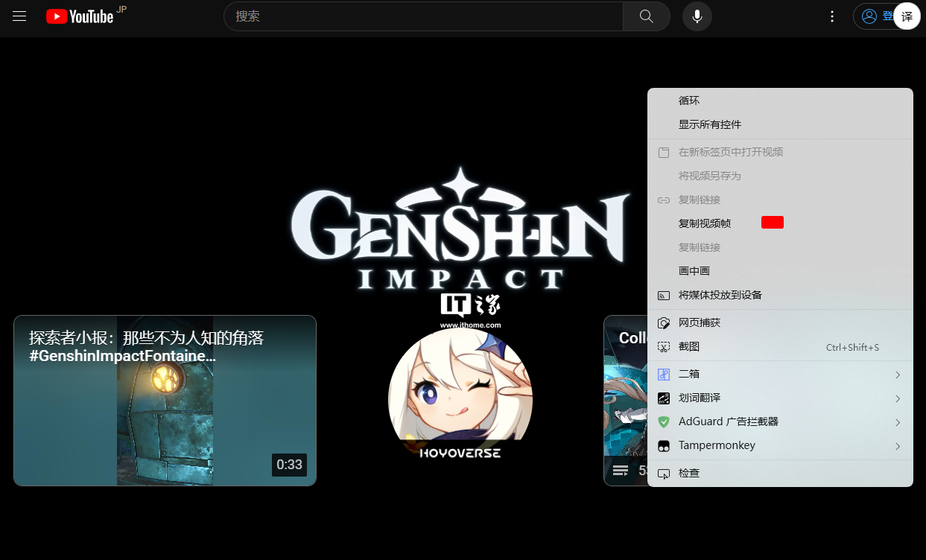Click the 检查 inspect icon
The width and height of the screenshot is (926, 560).
click(x=664, y=474)
